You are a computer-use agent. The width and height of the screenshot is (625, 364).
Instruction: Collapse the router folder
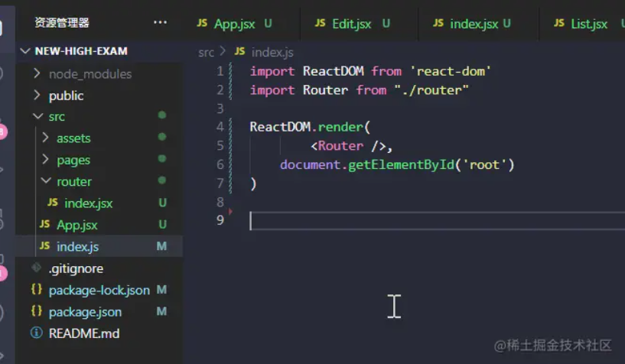coord(45,182)
